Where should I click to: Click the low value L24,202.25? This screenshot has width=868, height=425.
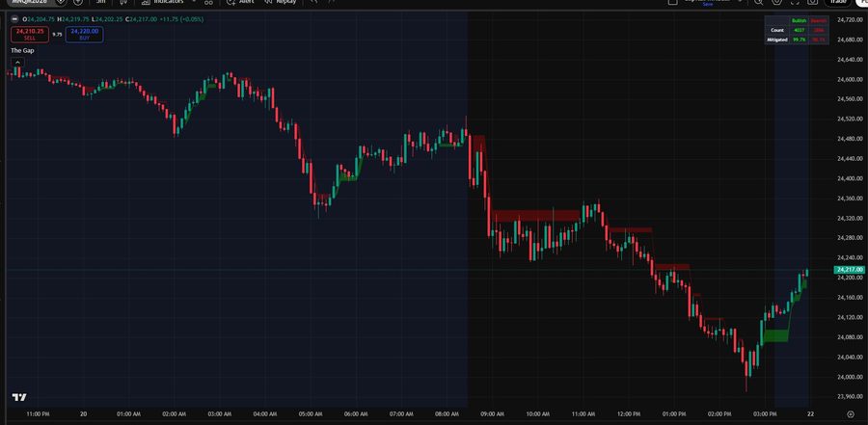click(x=107, y=19)
